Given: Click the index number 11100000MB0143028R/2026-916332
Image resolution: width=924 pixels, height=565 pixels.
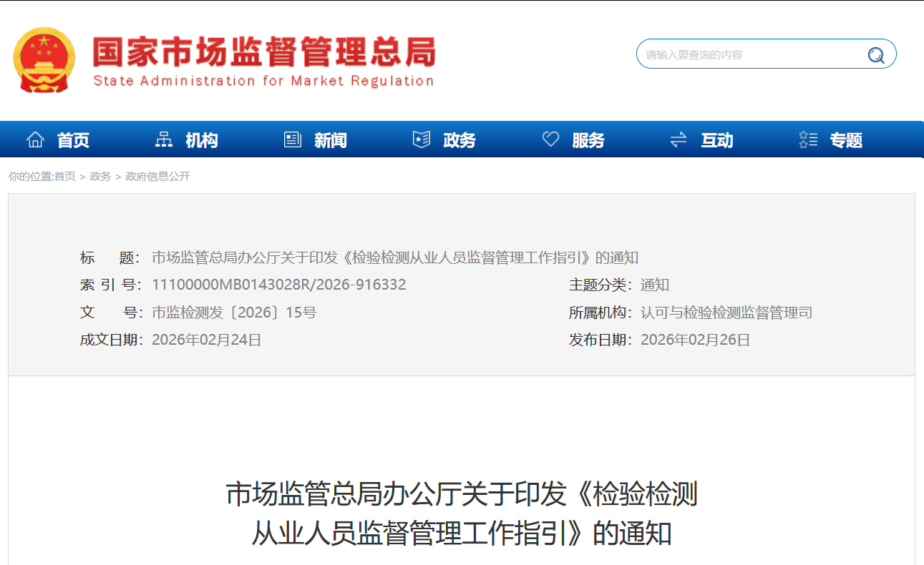Looking at the screenshot, I should [278, 285].
